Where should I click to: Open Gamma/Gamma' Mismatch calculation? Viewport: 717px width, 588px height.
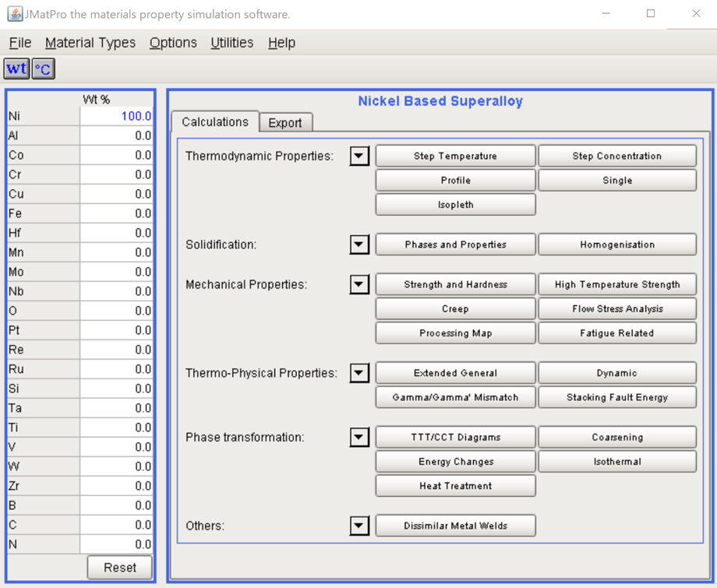pos(455,397)
